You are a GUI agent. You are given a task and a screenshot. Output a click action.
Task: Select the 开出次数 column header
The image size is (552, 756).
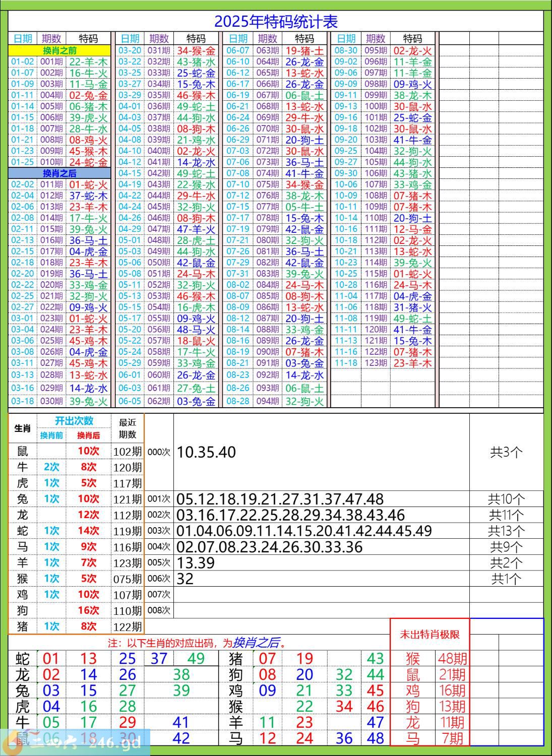(74, 421)
